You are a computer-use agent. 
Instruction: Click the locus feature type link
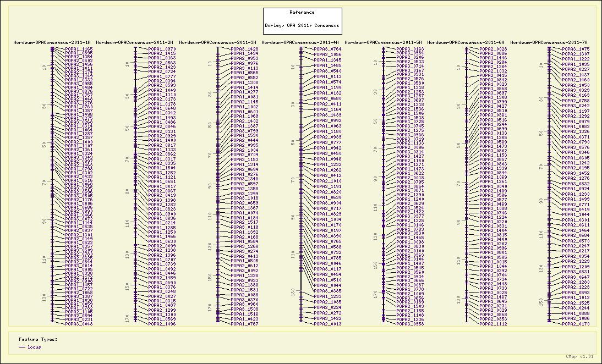(x=34, y=347)
